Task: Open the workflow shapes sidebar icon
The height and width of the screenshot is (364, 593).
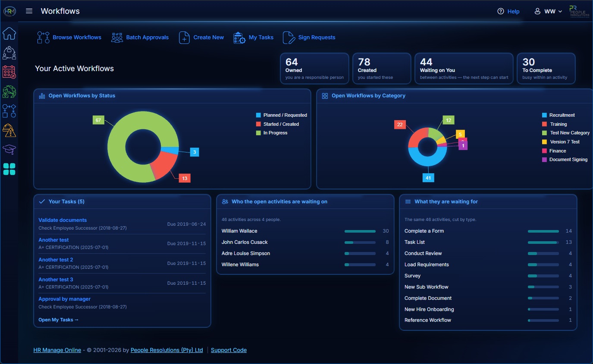Action: 9,111
